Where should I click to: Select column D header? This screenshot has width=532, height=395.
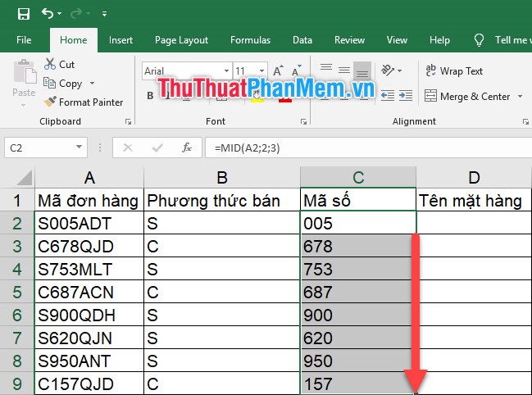pyautogui.click(x=474, y=177)
